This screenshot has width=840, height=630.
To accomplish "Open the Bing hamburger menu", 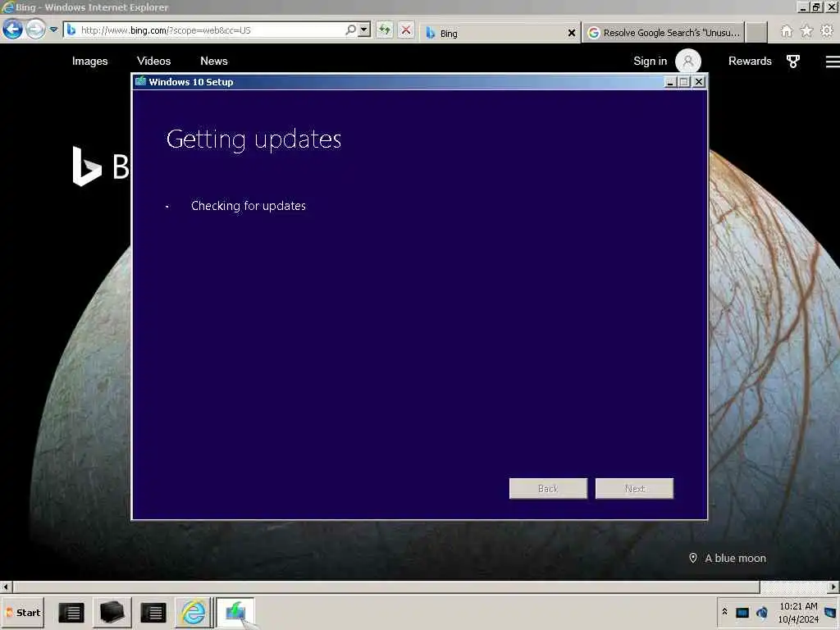I will tap(833, 62).
